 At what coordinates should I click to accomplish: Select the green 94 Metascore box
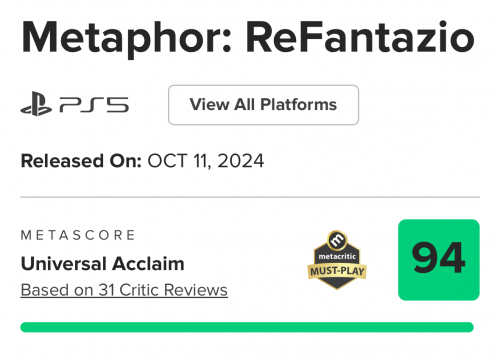coord(439,260)
